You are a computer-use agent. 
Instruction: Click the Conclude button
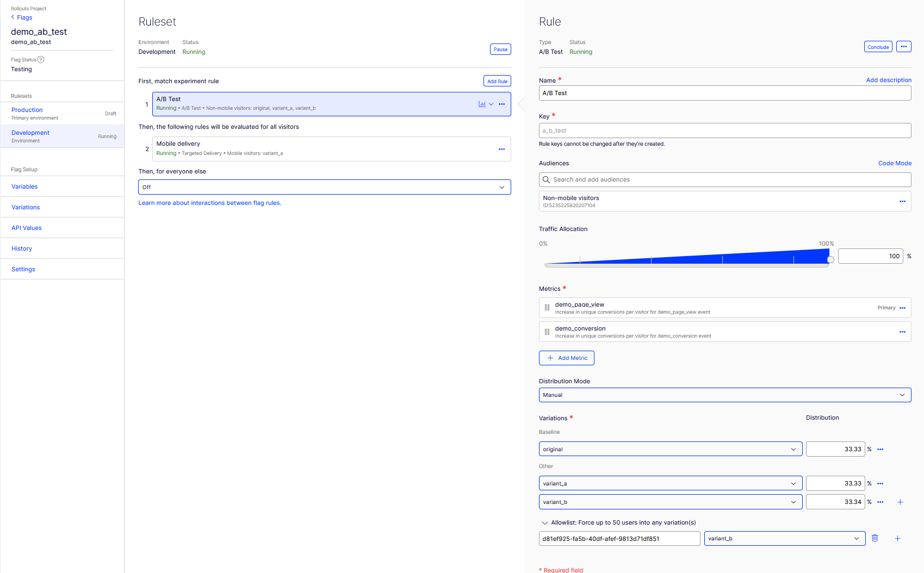(x=878, y=47)
